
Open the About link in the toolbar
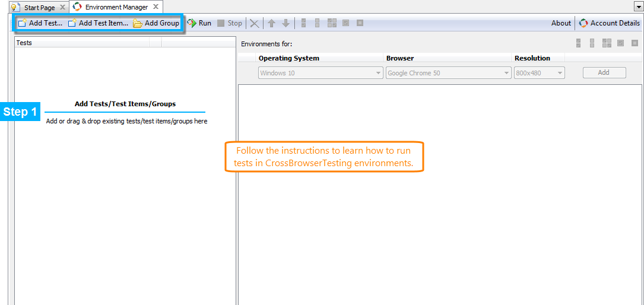pos(561,23)
